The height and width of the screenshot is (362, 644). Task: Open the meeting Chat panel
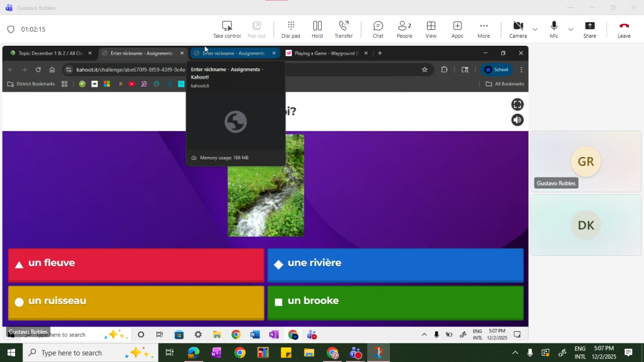pyautogui.click(x=378, y=29)
